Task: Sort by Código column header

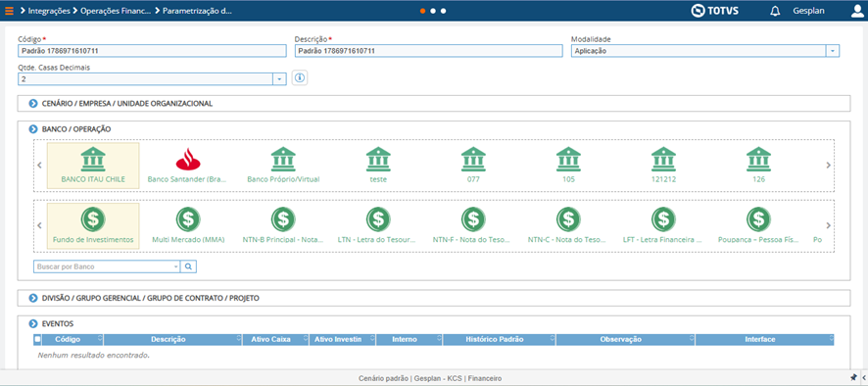Action: [72, 340]
